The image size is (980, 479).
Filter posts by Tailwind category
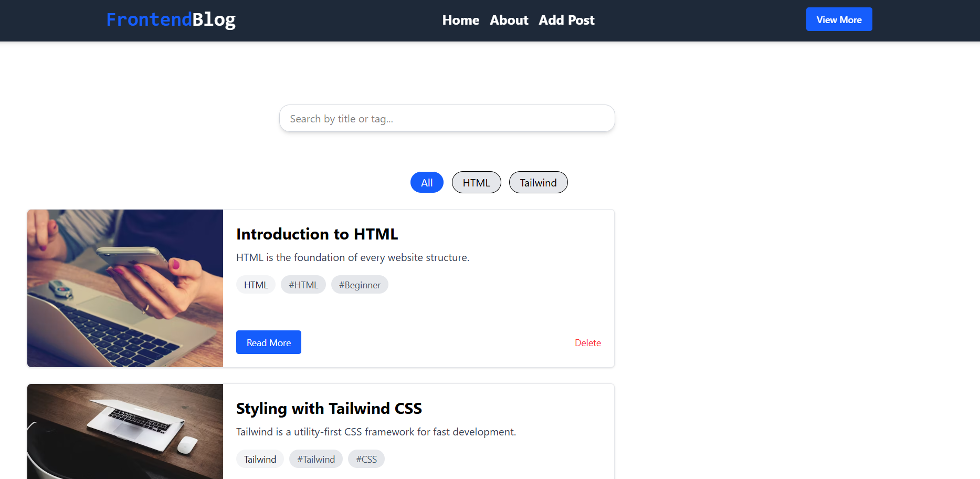click(538, 182)
